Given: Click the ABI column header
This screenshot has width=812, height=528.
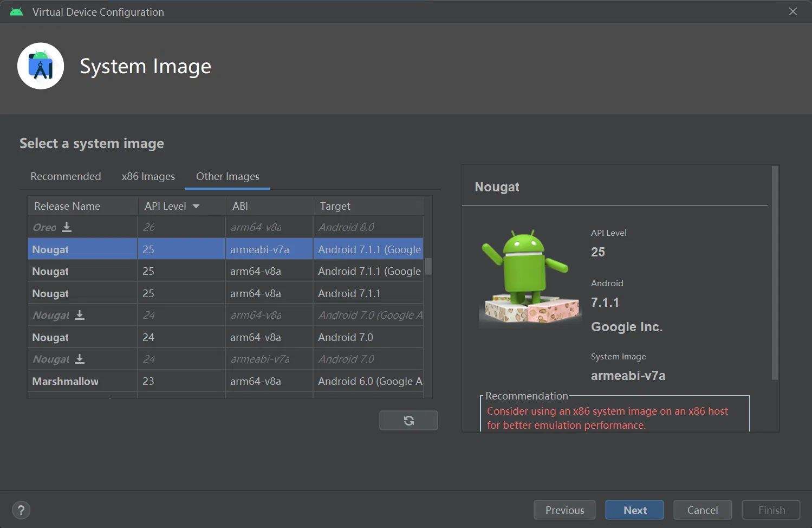Looking at the screenshot, I should click(269, 206).
